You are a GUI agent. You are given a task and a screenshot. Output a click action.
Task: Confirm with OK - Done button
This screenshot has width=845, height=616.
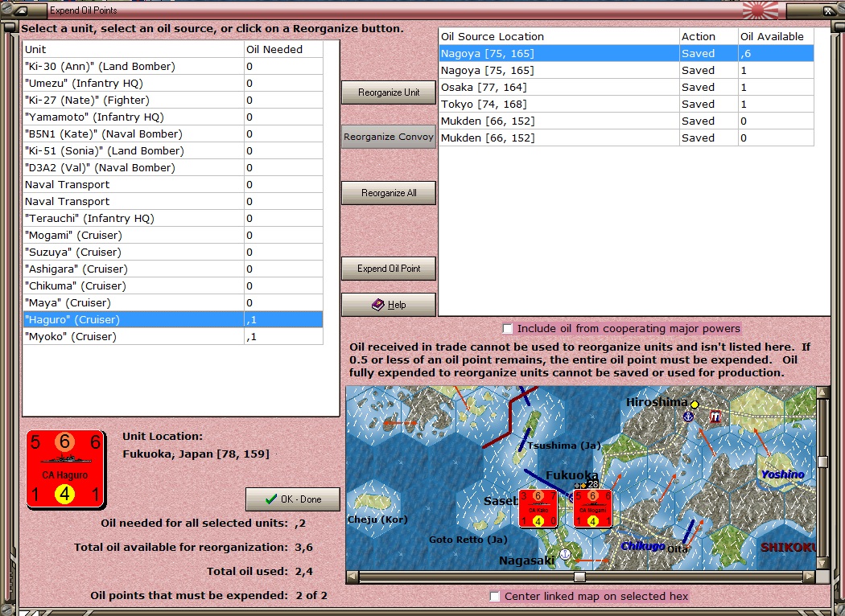(x=293, y=499)
